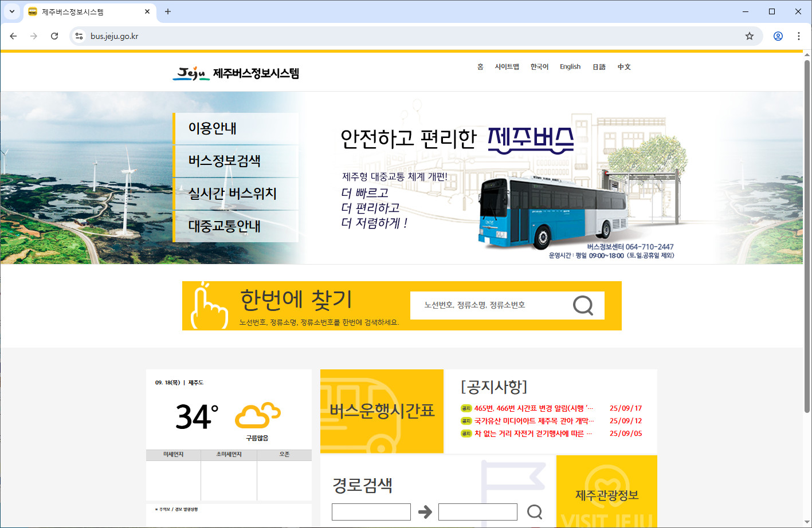
Task: Click the 34° temperature reading
Action: (197, 416)
